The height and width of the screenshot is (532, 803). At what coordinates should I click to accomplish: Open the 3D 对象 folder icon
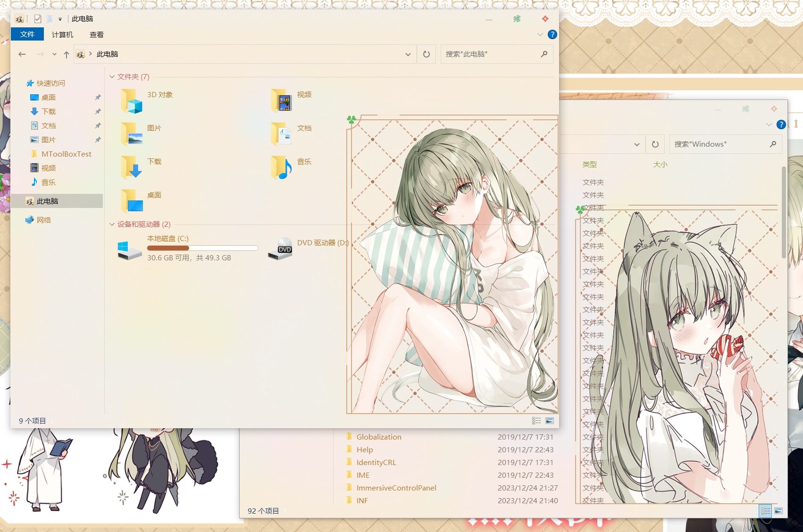132,101
